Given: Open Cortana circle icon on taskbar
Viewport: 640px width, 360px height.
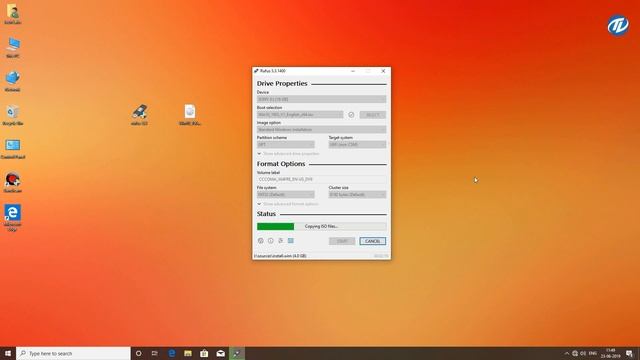Looking at the screenshot, I should pos(138,353).
